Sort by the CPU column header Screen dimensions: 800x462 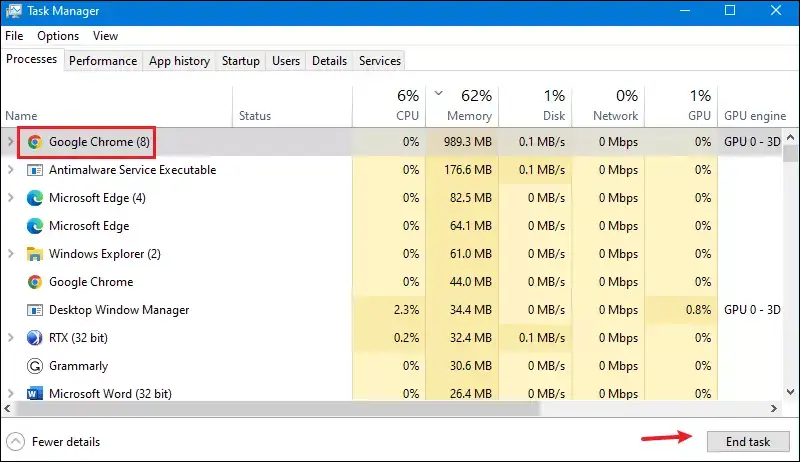(x=389, y=107)
